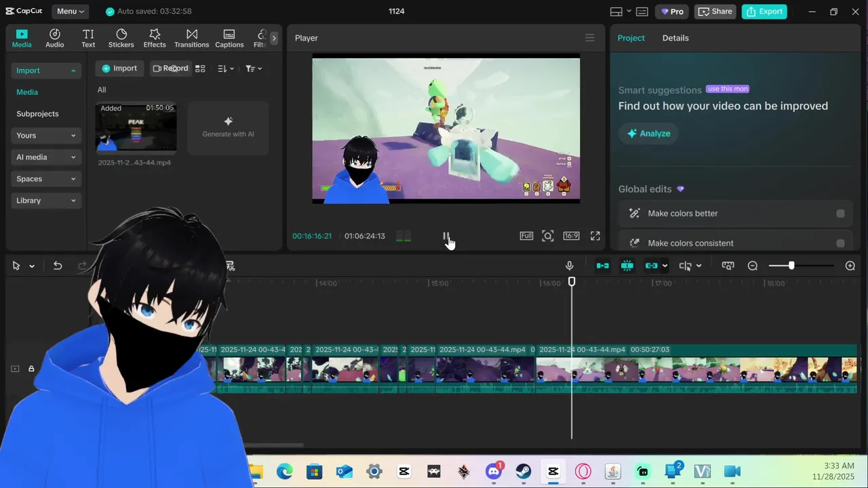Viewport: 868px width, 488px height.
Task: Toggle auto snapping
Action: click(627, 266)
